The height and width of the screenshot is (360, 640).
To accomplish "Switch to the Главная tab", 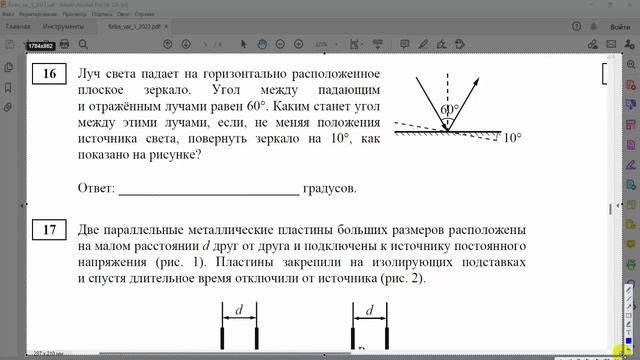I will [18, 27].
